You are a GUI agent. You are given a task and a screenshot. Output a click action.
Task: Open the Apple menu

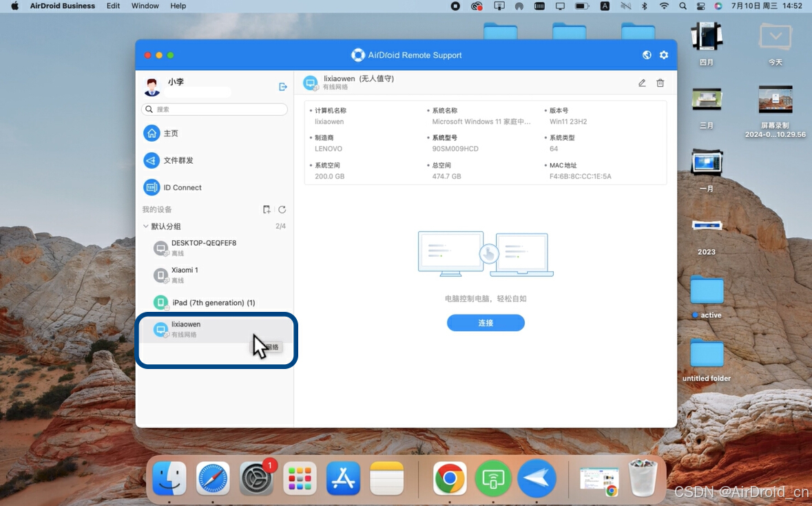tap(14, 6)
